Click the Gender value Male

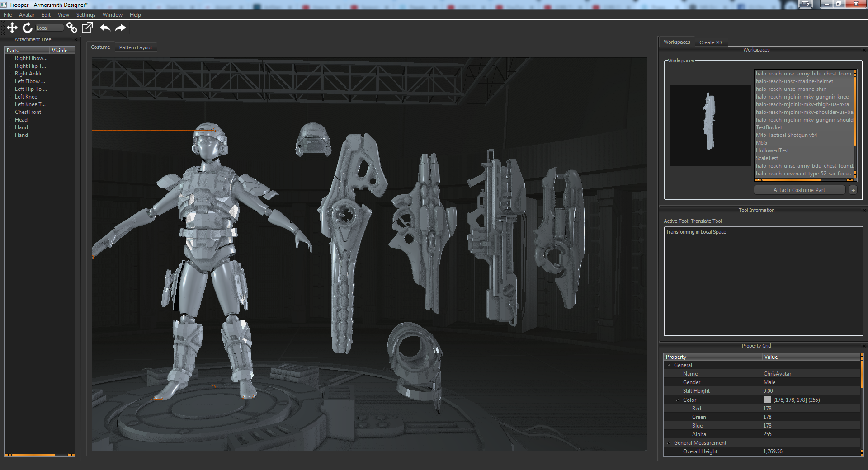click(x=811, y=382)
